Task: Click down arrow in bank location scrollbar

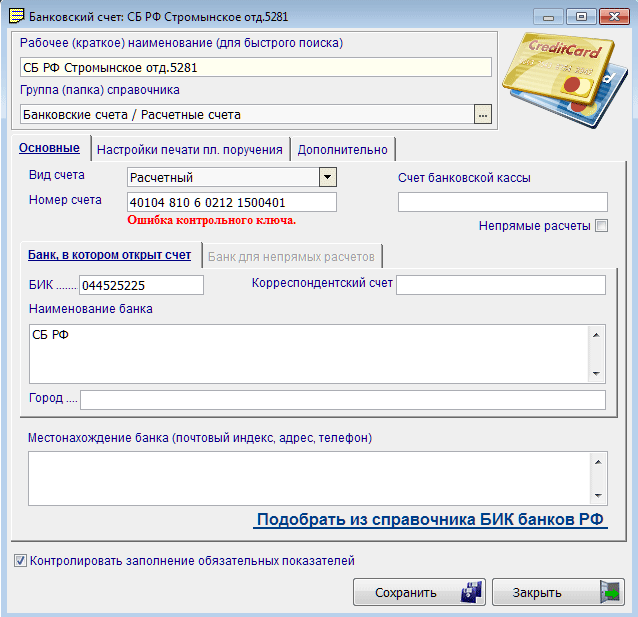Action: (598, 495)
